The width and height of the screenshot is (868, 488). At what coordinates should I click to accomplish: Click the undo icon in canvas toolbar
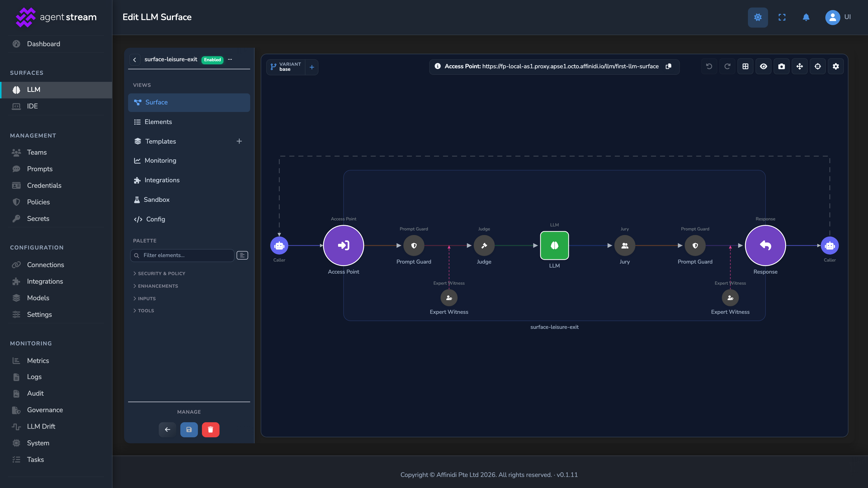tap(709, 66)
